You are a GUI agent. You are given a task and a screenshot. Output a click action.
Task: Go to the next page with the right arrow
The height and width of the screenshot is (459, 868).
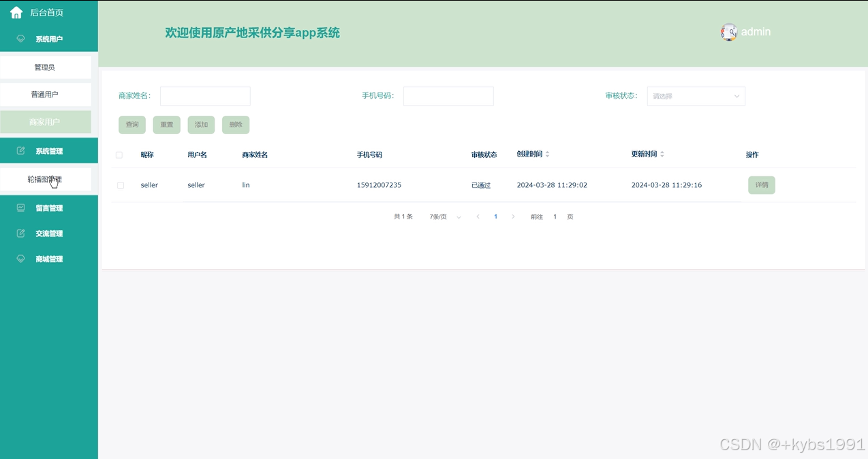point(513,217)
